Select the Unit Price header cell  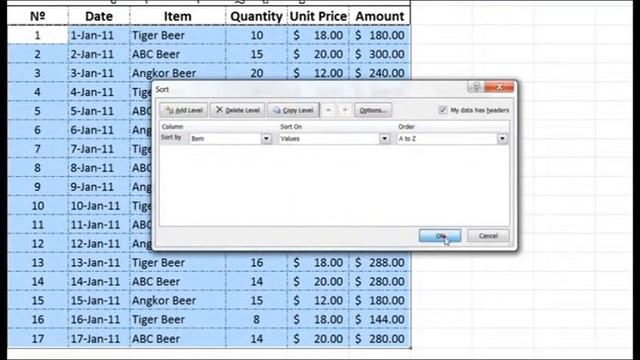pos(318,16)
